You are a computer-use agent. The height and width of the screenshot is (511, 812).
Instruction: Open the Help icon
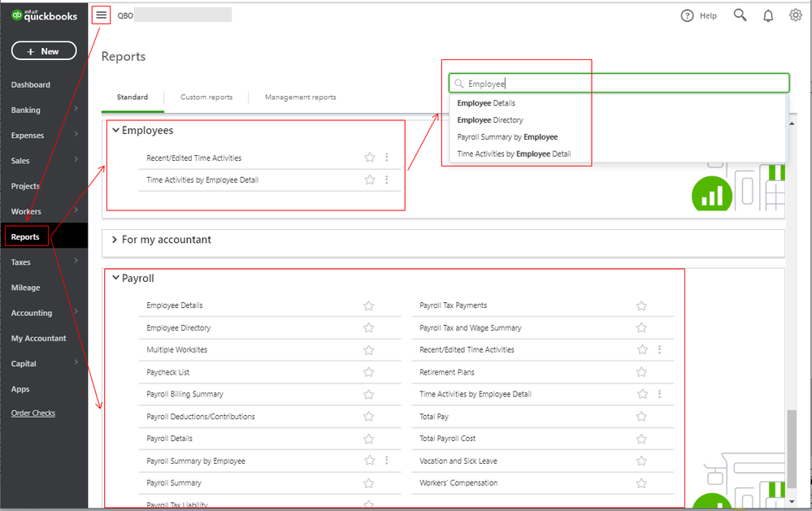(688, 15)
